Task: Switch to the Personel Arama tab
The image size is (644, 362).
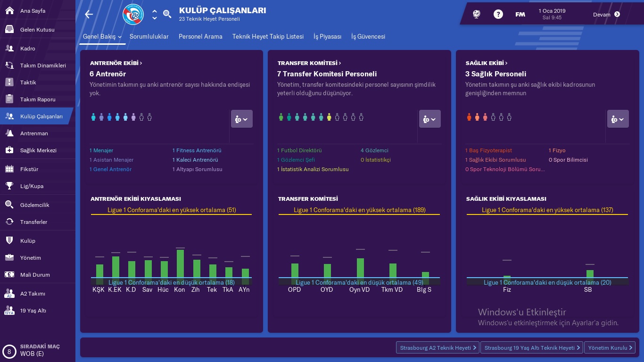Action: (x=200, y=36)
